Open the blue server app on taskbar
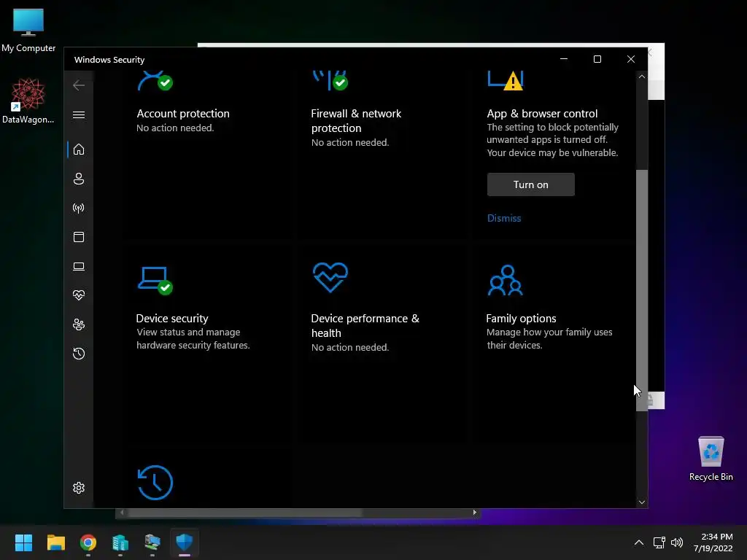 [120, 542]
